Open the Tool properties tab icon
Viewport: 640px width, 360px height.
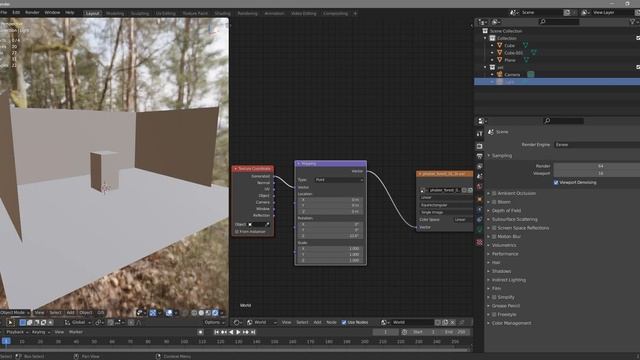coord(480,134)
